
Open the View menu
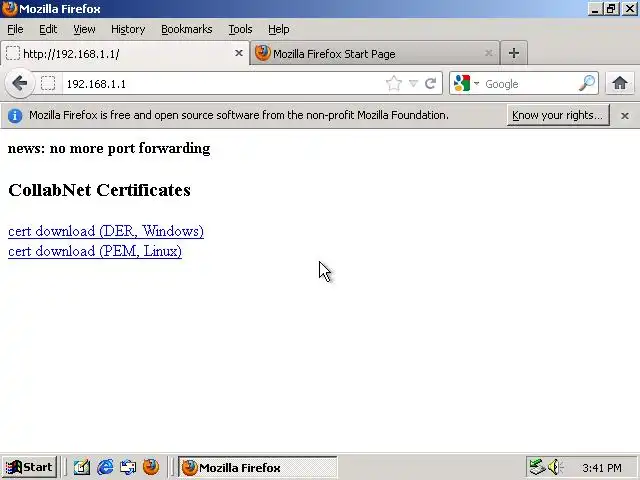coord(84,29)
